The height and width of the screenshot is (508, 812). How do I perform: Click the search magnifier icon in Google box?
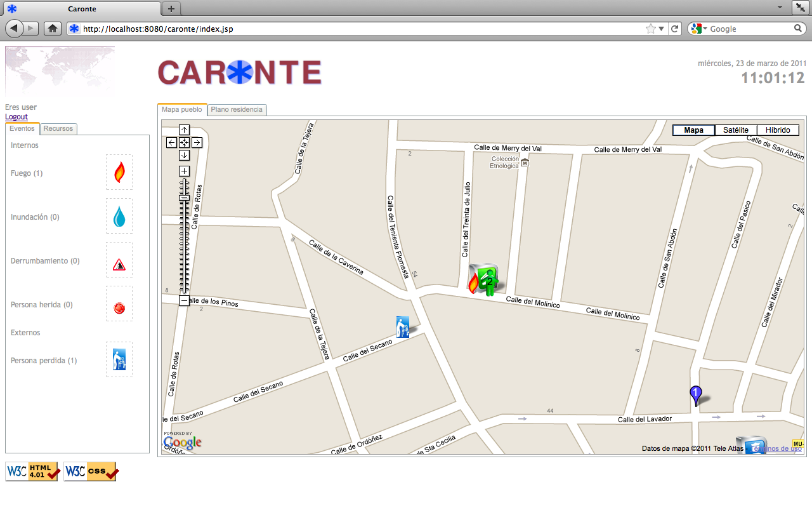pos(799,29)
